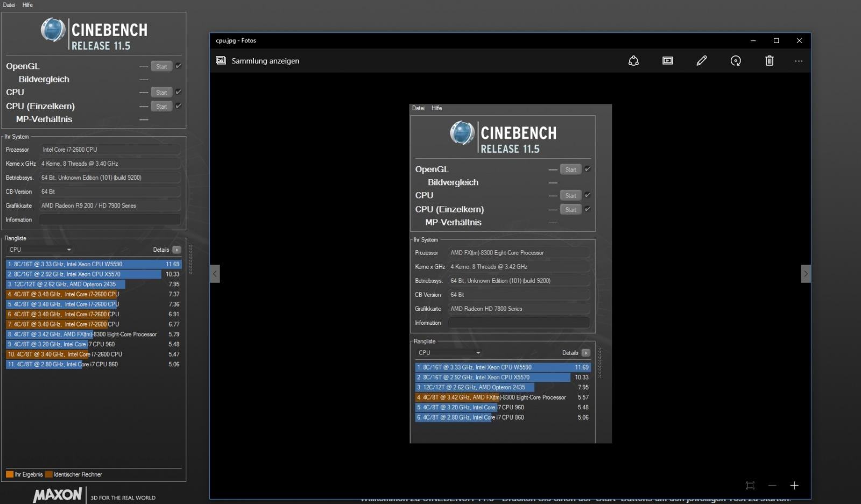861x504 pixels.
Task: Start the CPU (Einzelkern) benchmark
Action: point(161,107)
